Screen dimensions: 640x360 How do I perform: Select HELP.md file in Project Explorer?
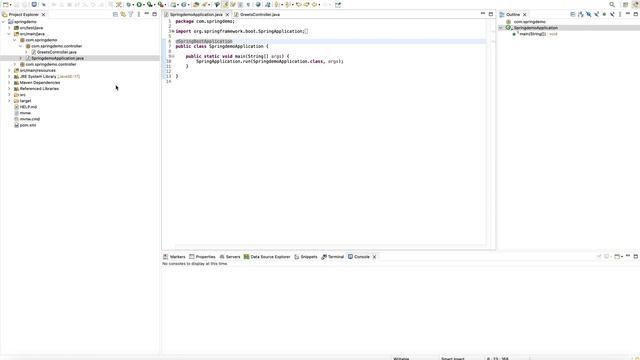(28, 107)
